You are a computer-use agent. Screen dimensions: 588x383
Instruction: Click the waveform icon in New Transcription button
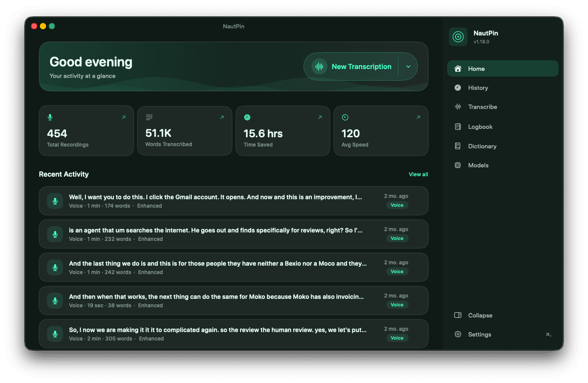pyautogui.click(x=319, y=67)
